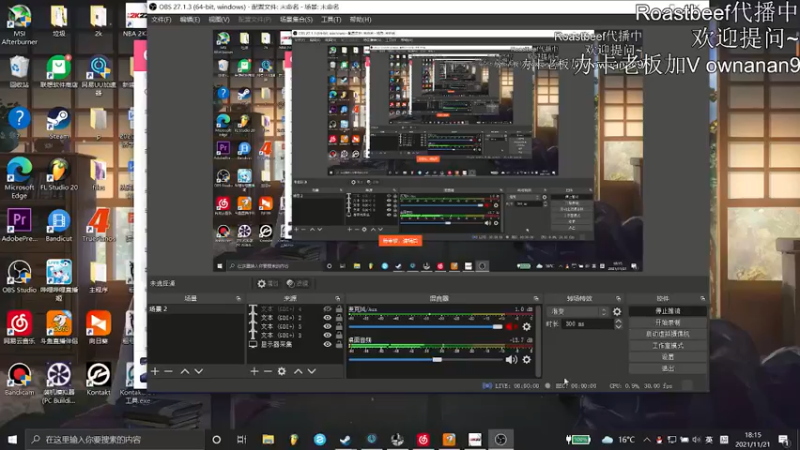The height and width of the screenshot is (450, 800).
Task: Toggle lock on 文本 (GDI+) 5 source
Action: point(339,327)
